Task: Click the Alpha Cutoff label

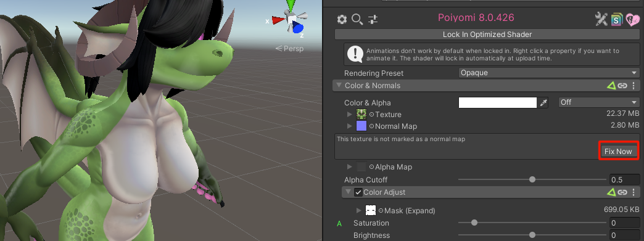Action: [366, 180]
